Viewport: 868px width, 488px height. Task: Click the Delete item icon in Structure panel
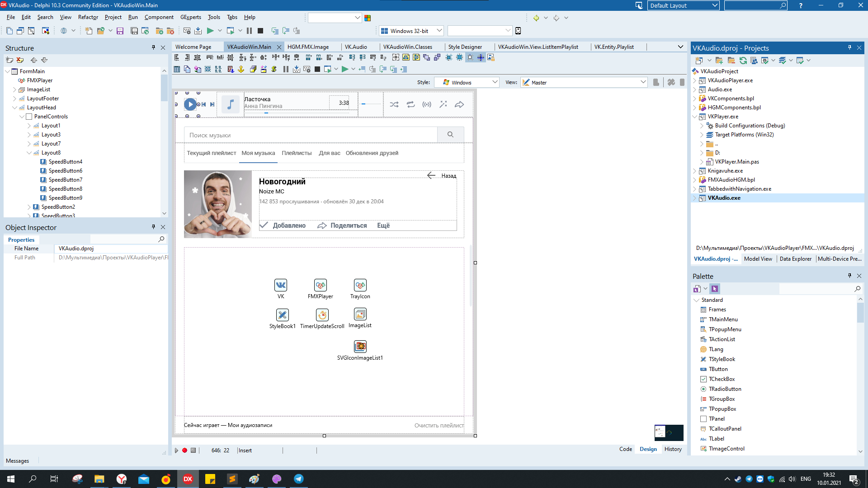click(20, 60)
